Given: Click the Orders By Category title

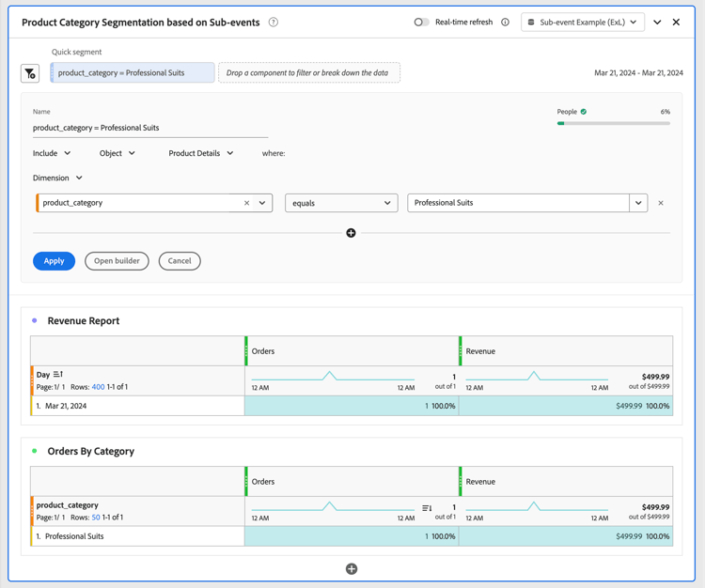Looking at the screenshot, I should click(x=91, y=451).
